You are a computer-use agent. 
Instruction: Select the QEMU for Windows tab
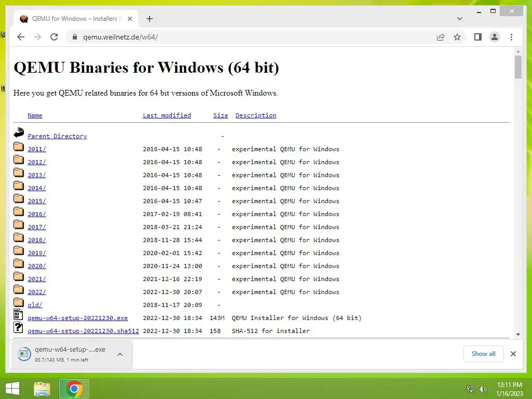pyautogui.click(x=76, y=19)
